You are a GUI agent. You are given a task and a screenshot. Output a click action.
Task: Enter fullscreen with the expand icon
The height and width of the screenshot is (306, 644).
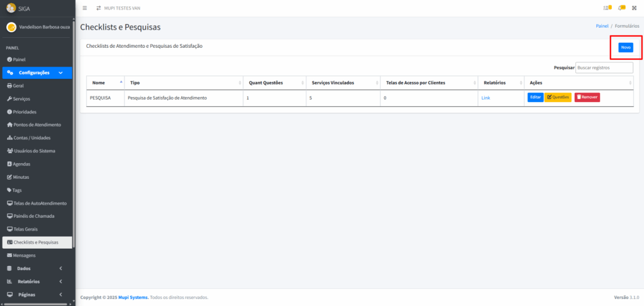(x=634, y=8)
